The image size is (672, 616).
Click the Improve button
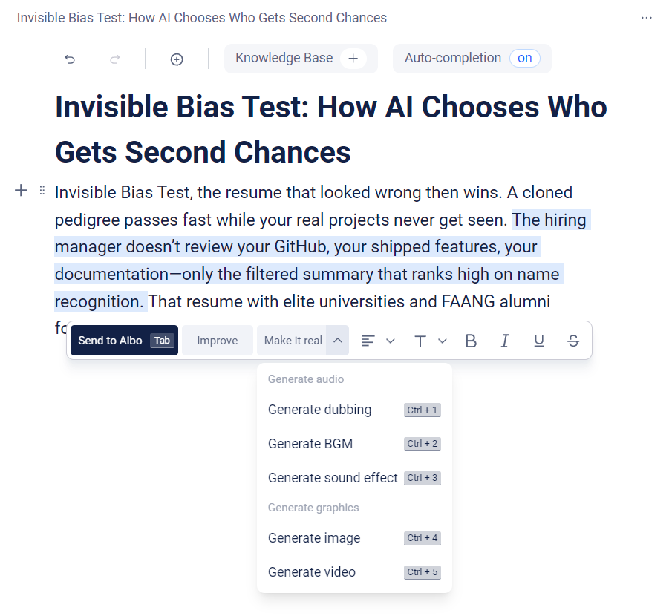tap(218, 341)
